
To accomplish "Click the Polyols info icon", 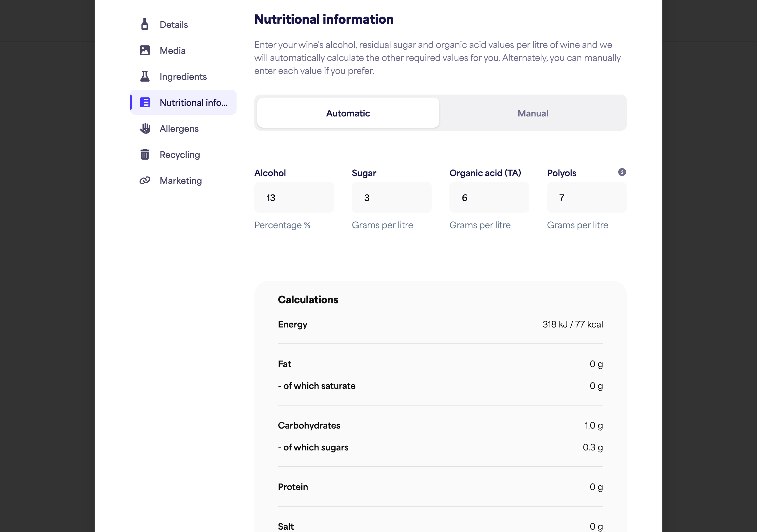I will coord(622,172).
